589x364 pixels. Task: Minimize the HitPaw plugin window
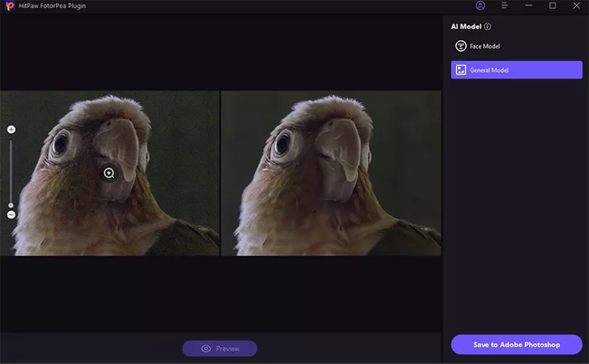[x=528, y=6]
